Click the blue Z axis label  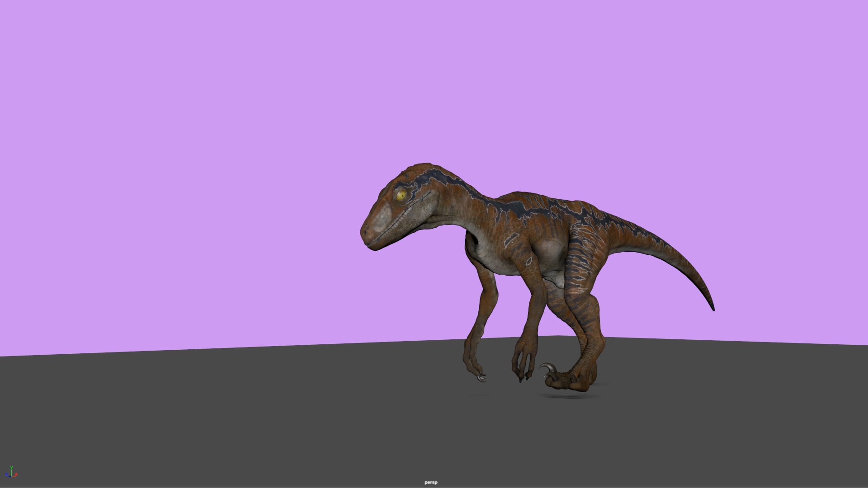[x=6, y=474]
